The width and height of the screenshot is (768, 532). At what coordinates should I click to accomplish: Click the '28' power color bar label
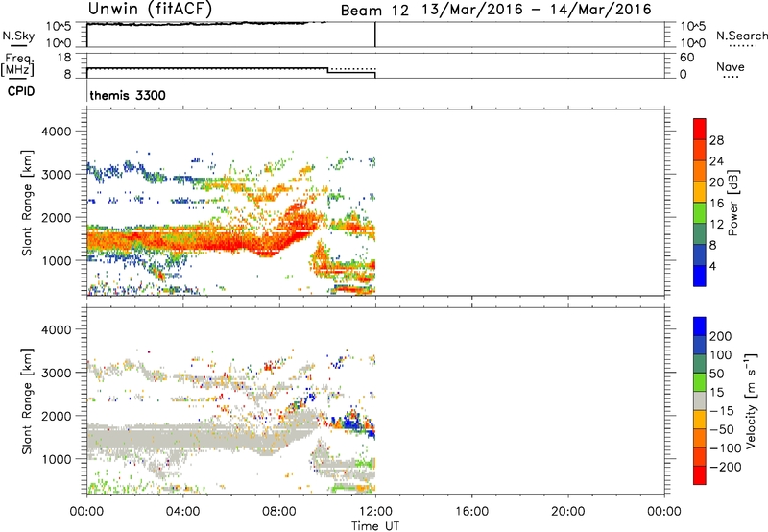click(x=716, y=140)
